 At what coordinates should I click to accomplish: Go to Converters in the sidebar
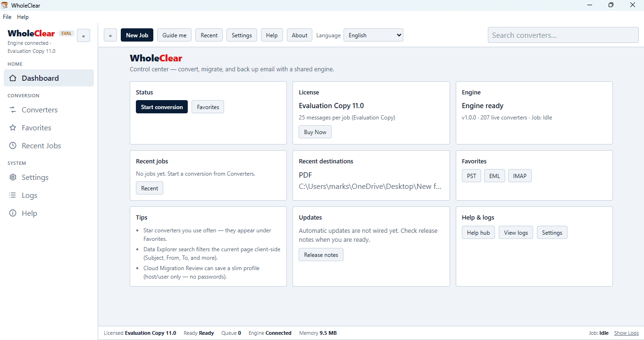[x=49, y=110]
